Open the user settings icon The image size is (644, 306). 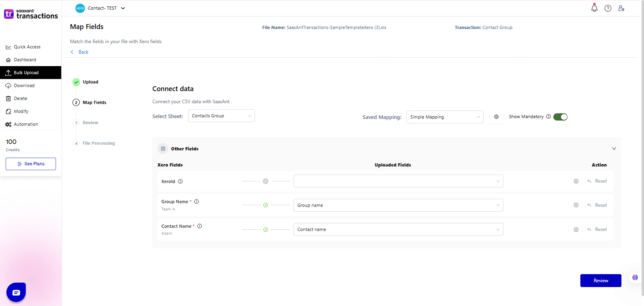click(x=621, y=8)
